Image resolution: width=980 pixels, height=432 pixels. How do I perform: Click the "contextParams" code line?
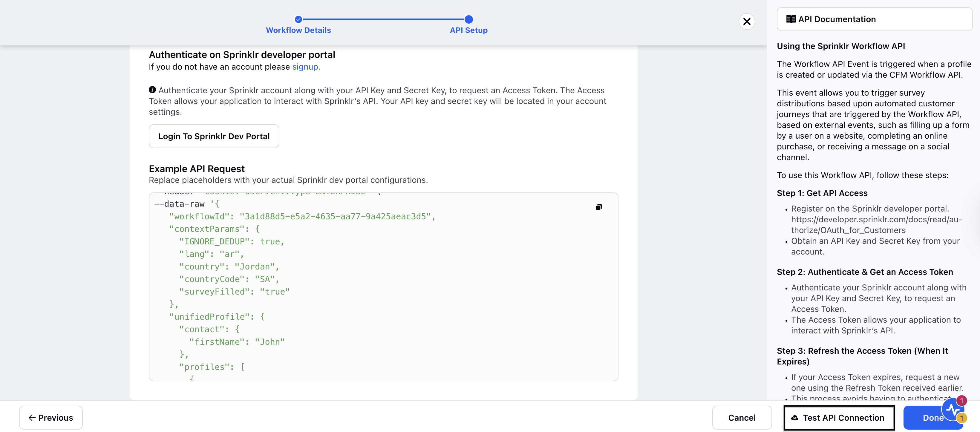click(214, 229)
